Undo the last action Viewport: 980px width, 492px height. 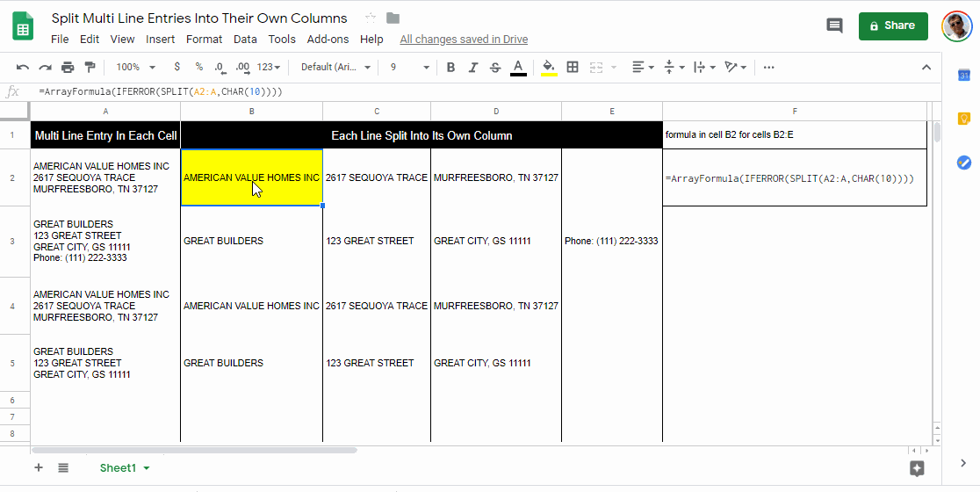pyautogui.click(x=23, y=67)
